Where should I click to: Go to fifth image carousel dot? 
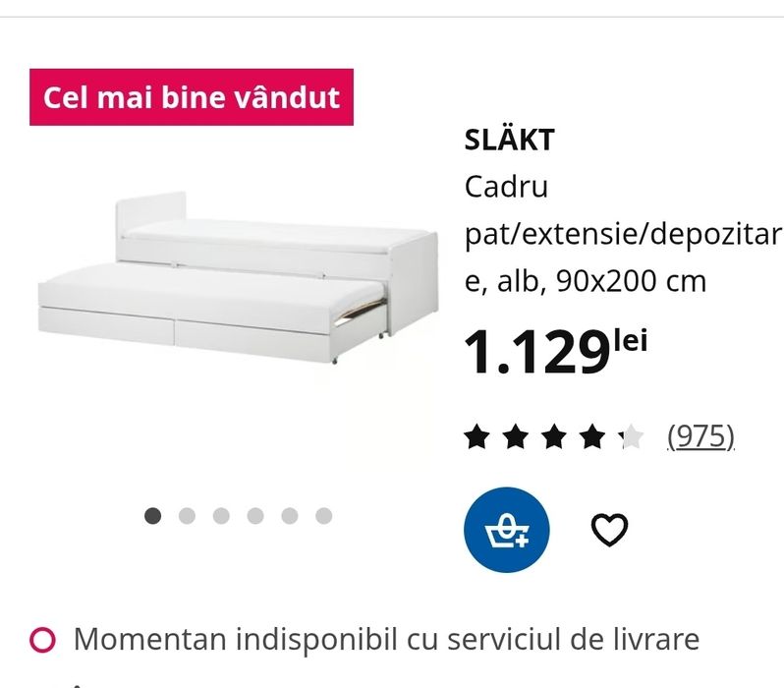click(x=290, y=516)
